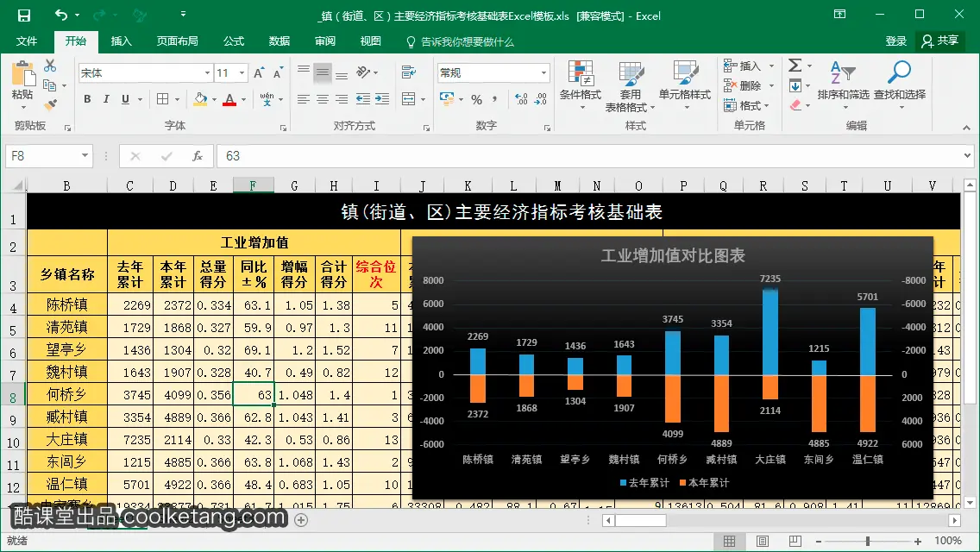This screenshot has width=980, height=552.
Task: Toggle center horizontal alignment
Action: click(x=323, y=99)
